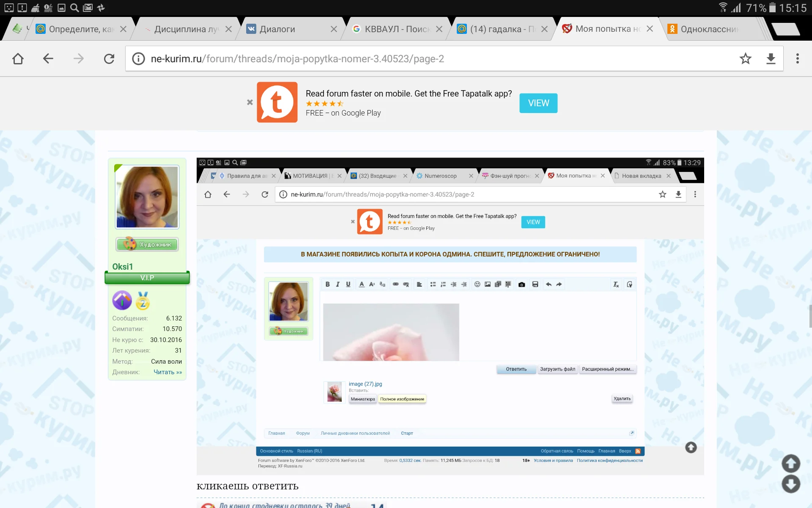Select the insert image tool

pyautogui.click(x=487, y=284)
